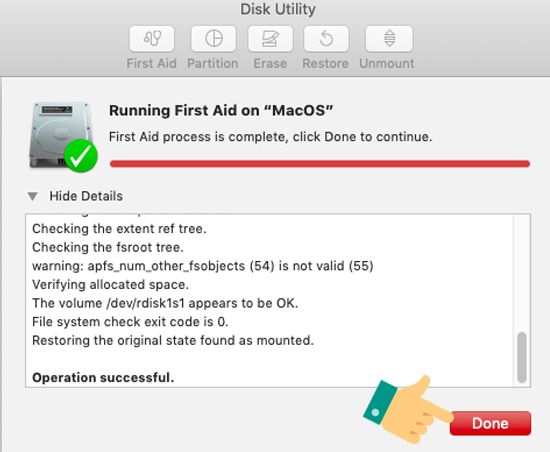Click the Done button
The image size is (550, 452).
point(490,423)
